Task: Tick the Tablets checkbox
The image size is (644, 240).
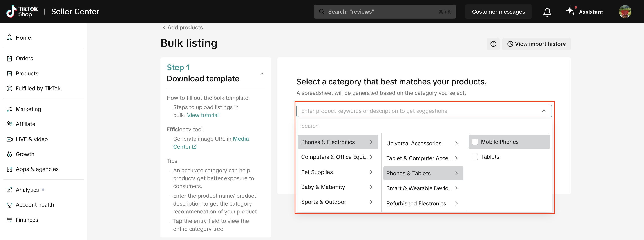Action: (x=474, y=157)
